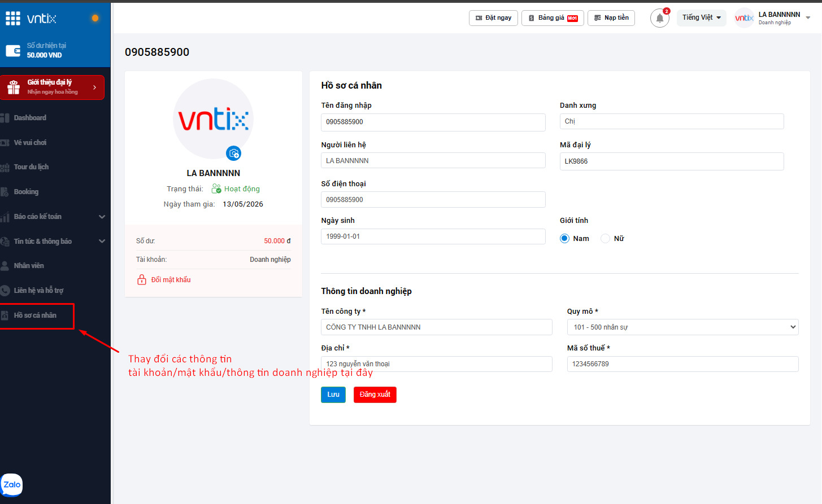
Task: Open Giới thiệu đại lý banner arrow
Action: (x=94, y=87)
